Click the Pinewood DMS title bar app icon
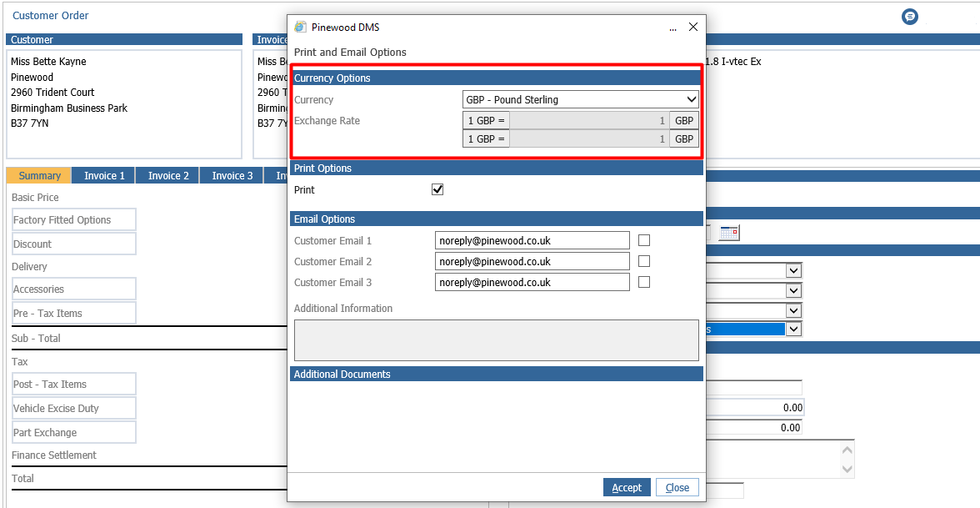Image resolution: width=980 pixels, height=508 pixels. tap(301, 27)
